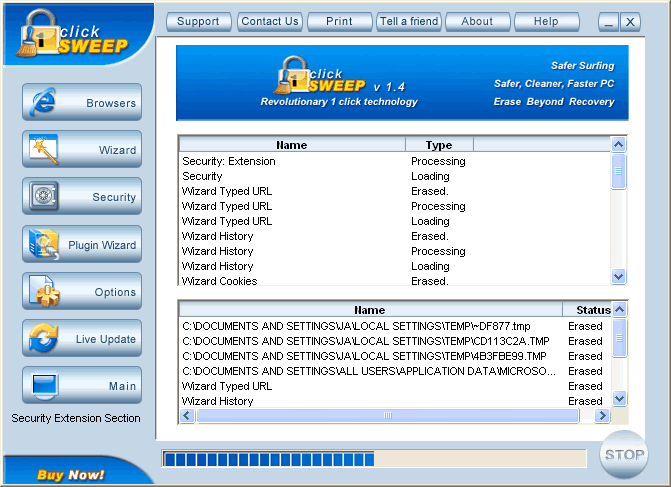
Task: Click the sweep progress bar
Action: [374, 459]
